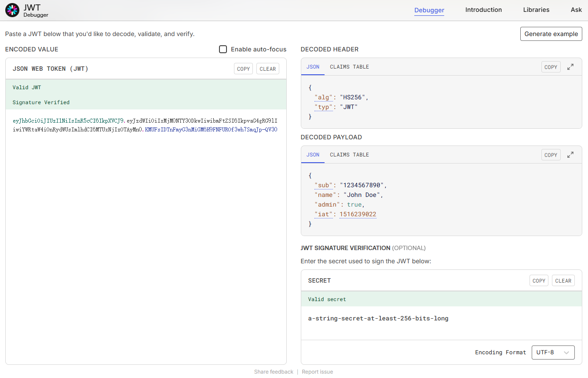
Task: Open the Introduction page in navigation
Action: click(483, 10)
